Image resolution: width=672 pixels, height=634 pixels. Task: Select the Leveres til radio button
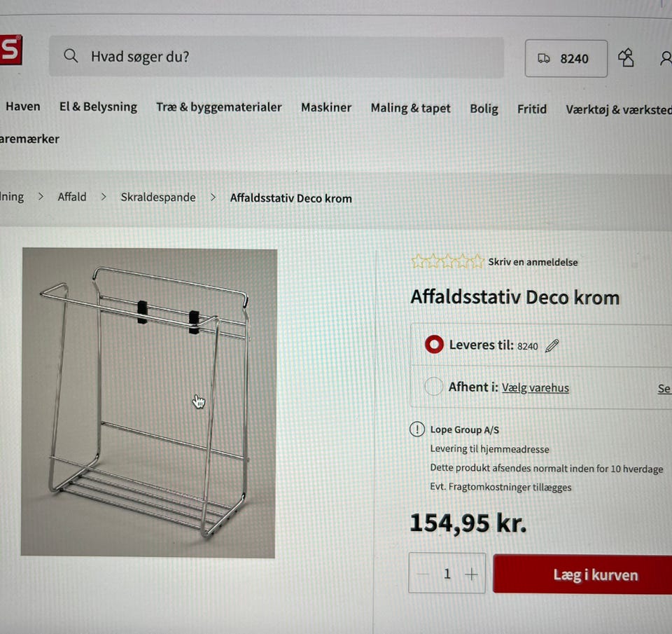[x=434, y=344]
